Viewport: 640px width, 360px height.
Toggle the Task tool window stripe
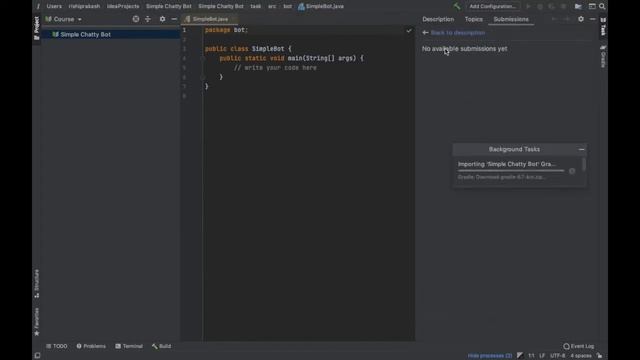603,26
